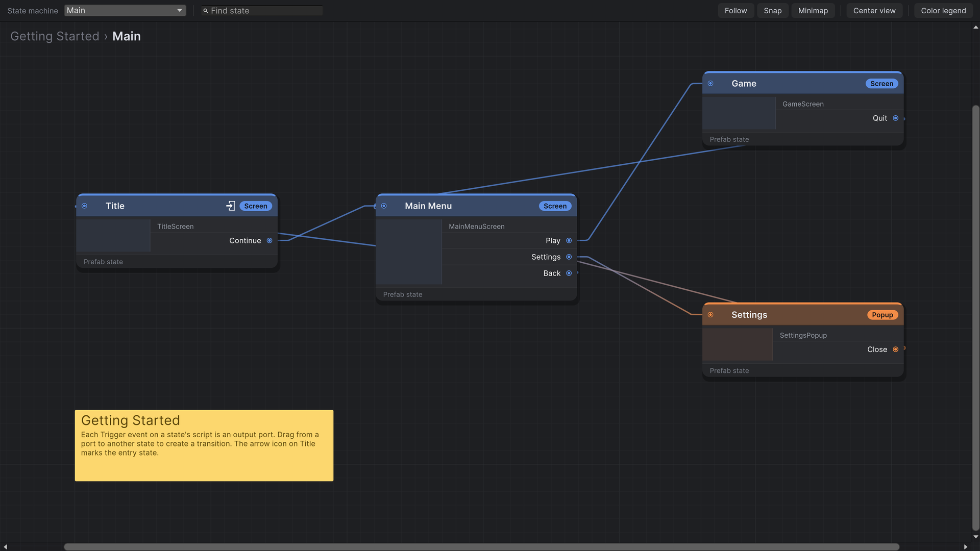Click the entry state arrow icon on Title
Image resolution: width=980 pixels, height=551 pixels.
231,206
